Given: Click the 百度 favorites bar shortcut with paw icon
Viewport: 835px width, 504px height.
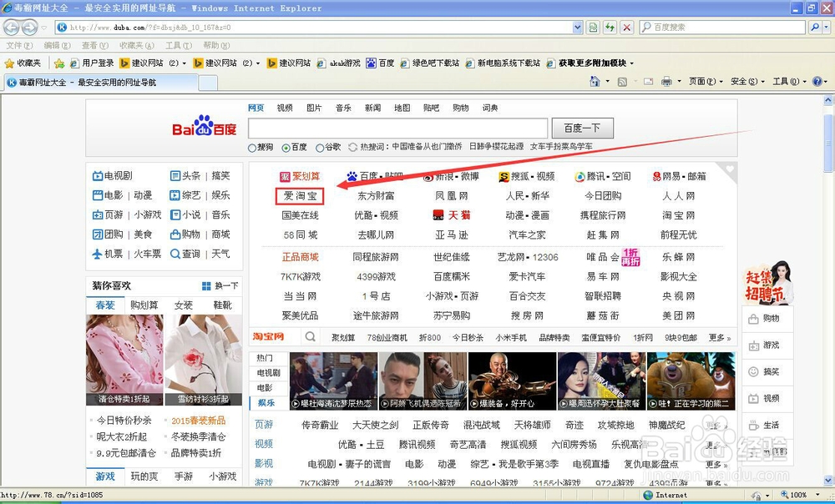Looking at the screenshot, I should point(380,63).
